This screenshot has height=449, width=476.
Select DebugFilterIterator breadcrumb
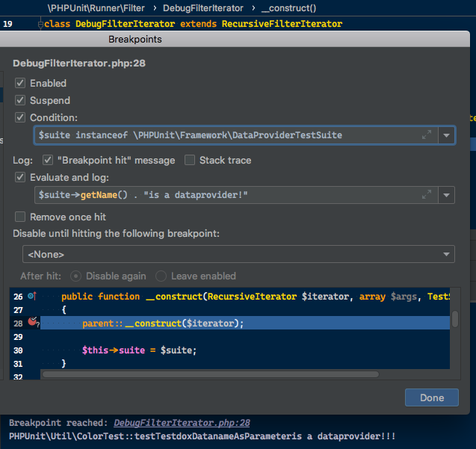click(x=203, y=8)
